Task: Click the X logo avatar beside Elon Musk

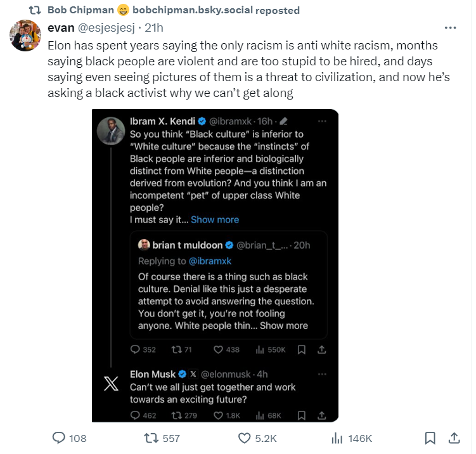Action: pyautogui.click(x=110, y=386)
